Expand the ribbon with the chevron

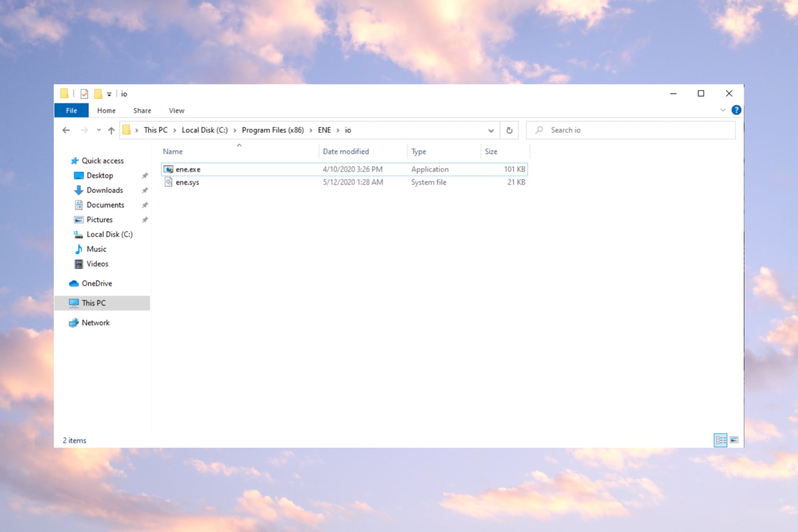pos(723,110)
